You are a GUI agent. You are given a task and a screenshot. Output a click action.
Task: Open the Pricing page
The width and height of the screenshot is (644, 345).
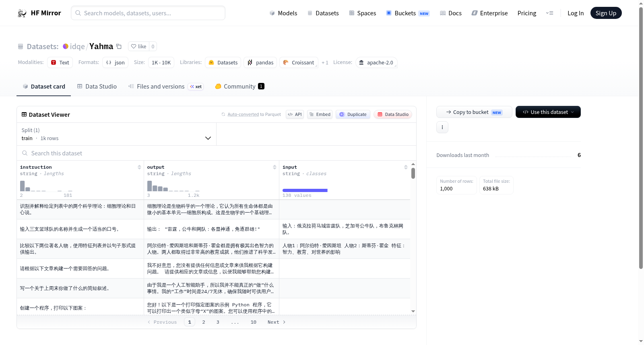coord(527,13)
